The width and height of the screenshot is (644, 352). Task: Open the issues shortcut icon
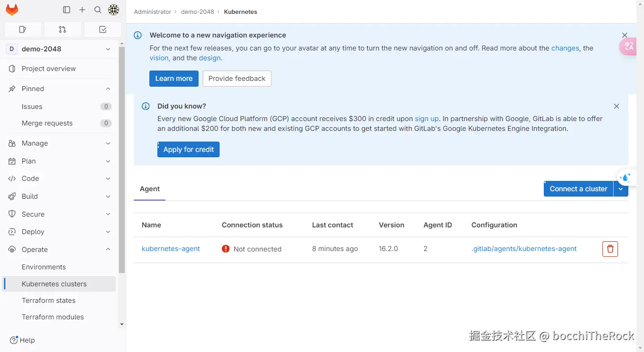point(23,29)
